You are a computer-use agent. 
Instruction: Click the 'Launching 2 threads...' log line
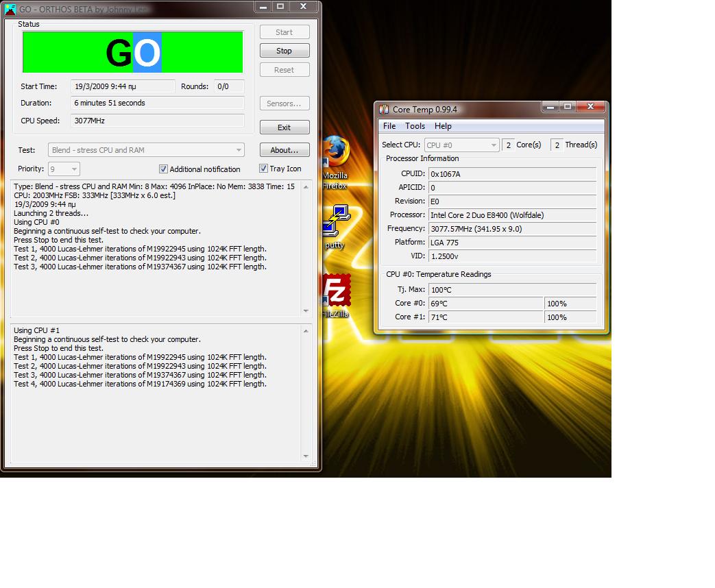click(x=51, y=213)
